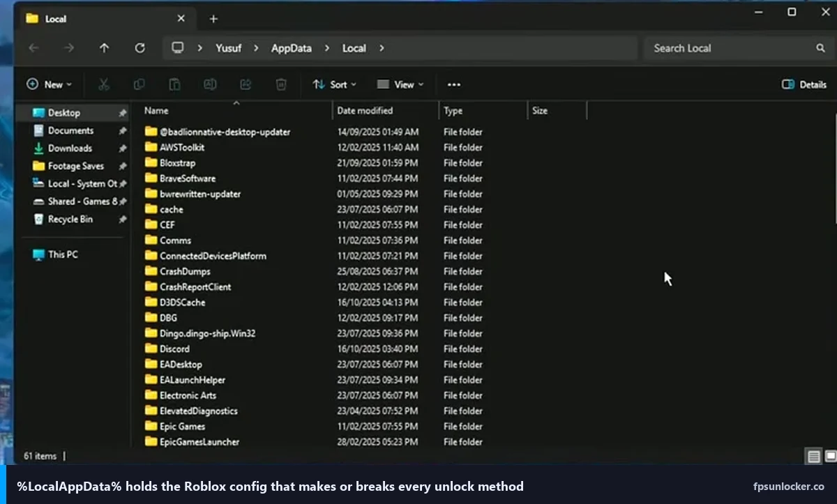
Task: Click Local in the address breadcrumb
Action: click(x=354, y=48)
